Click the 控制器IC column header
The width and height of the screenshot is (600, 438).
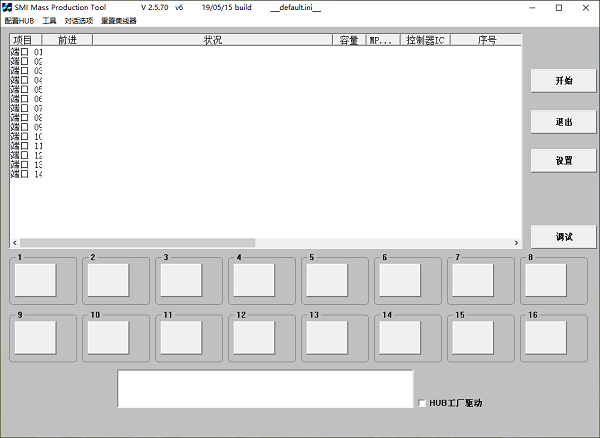(425, 40)
